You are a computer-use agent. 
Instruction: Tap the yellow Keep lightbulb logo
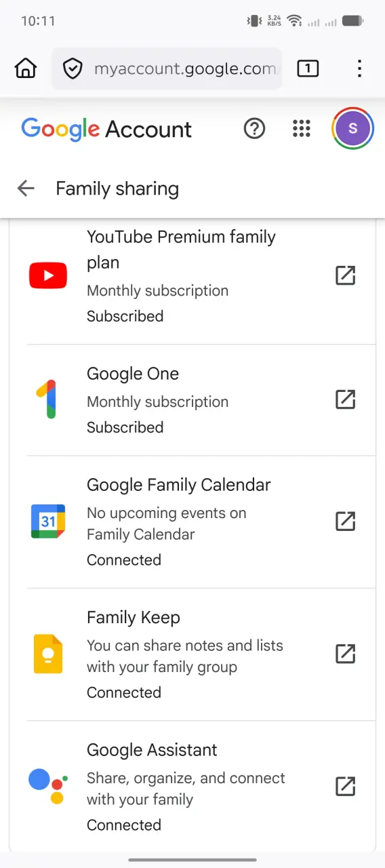[48, 654]
